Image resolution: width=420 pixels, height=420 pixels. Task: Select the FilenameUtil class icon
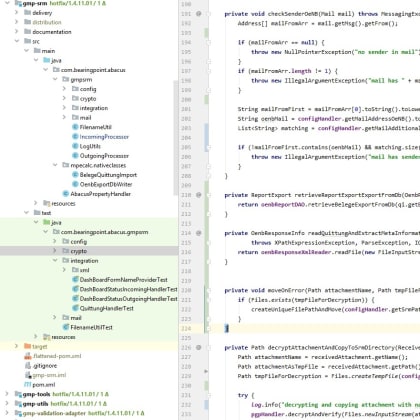pyautogui.click(x=75, y=127)
